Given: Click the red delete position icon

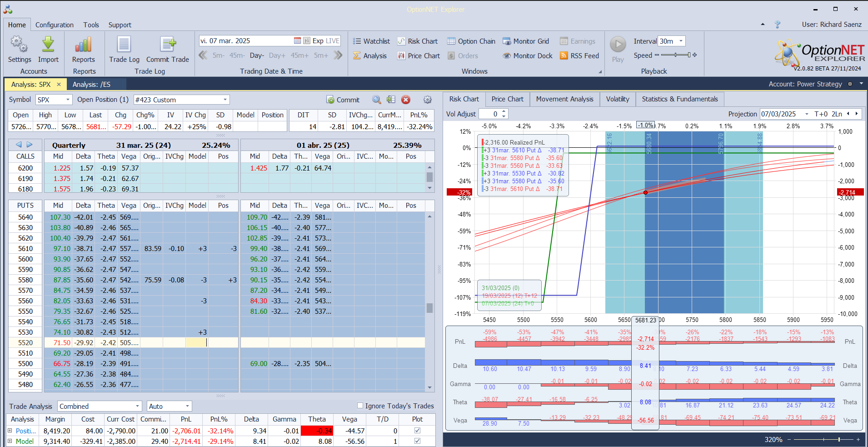Looking at the screenshot, I should (406, 100).
